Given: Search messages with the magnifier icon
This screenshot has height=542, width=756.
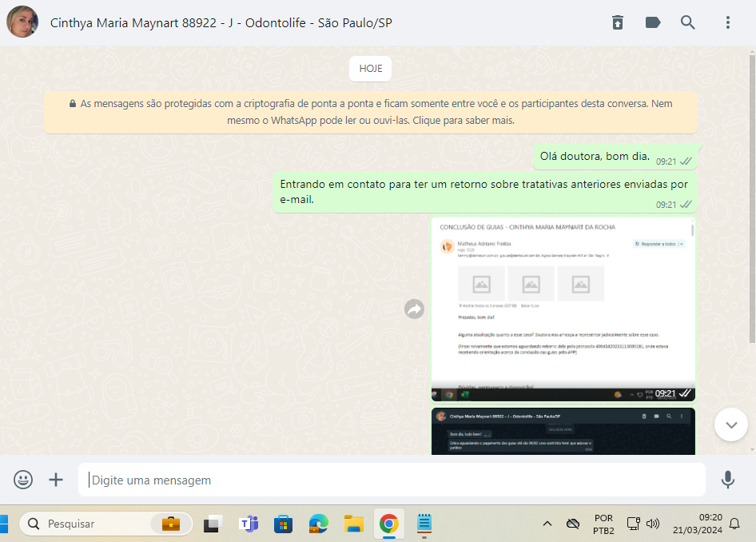Looking at the screenshot, I should 687,22.
